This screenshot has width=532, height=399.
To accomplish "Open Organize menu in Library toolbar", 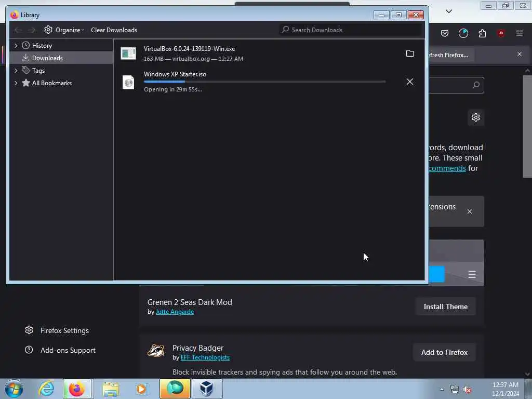I will (64, 30).
